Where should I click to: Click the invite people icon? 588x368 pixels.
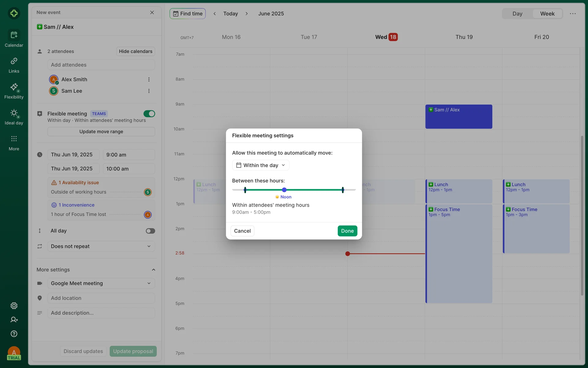click(x=14, y=320)
